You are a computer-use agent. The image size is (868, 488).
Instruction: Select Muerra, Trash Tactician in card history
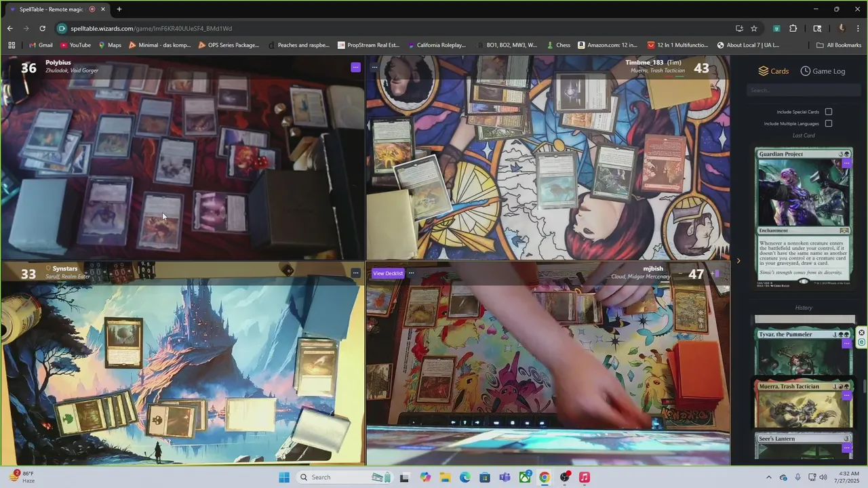pos(804,403)
